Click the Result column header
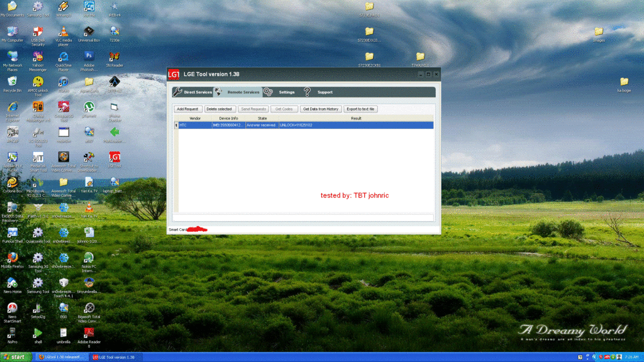Image resolution: width=644 pixels, height=362 pixels. 356,118
